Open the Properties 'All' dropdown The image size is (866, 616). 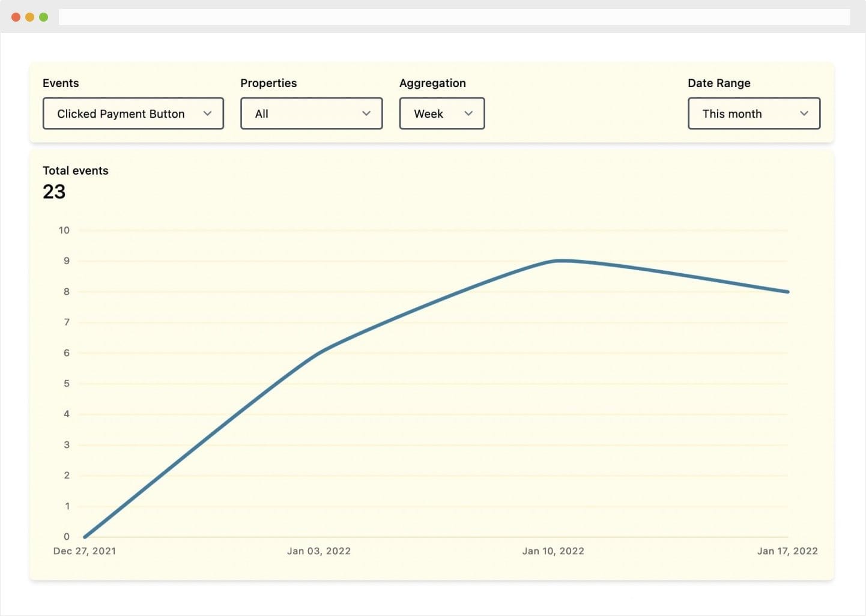coord(311,113)
